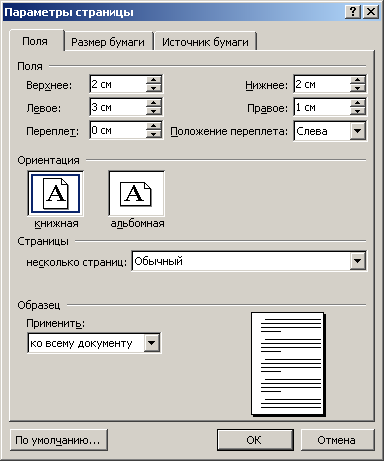Viewport: 384px width, 461px height.
Task: Switch to Источник бумаги tab
Action: [205, 42]
